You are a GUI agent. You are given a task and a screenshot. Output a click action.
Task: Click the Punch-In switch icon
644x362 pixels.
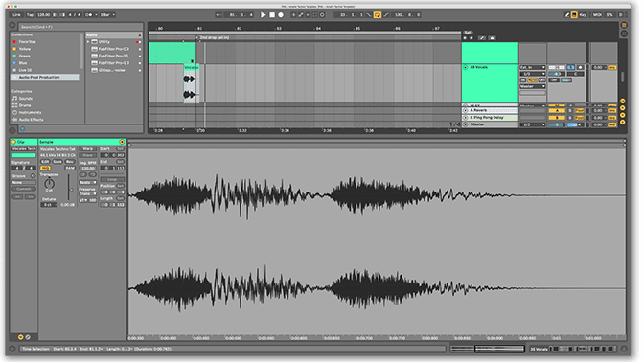(x=369, y=14)
